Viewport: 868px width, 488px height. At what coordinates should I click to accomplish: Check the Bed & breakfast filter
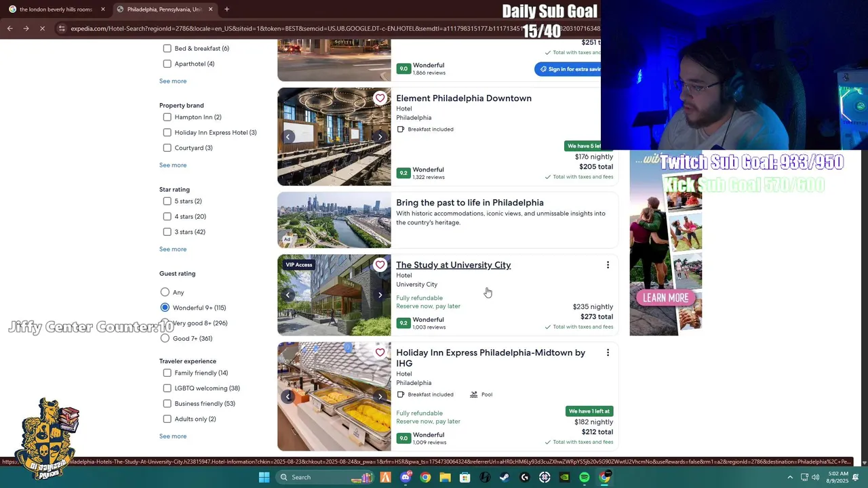(x=167, y=48)
